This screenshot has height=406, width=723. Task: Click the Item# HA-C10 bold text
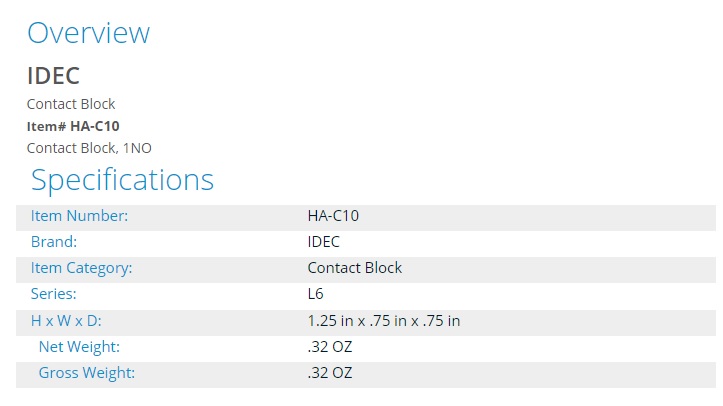click(73, 126)
